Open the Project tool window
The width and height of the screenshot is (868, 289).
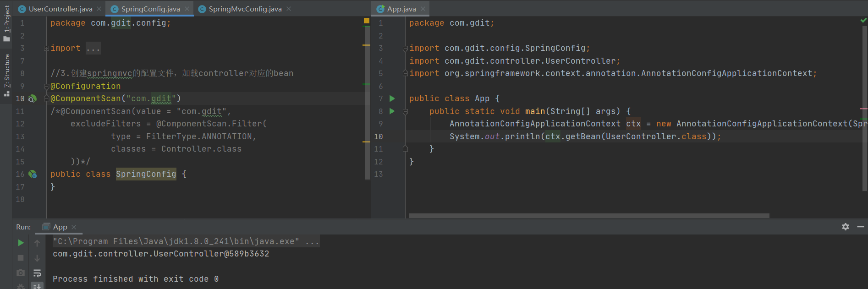pos(6,23)
